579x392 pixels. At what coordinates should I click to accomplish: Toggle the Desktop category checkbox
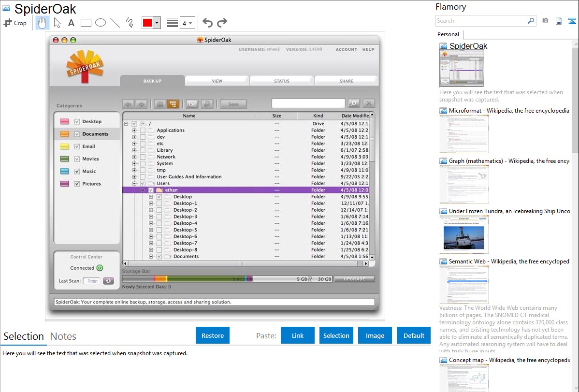pos(77,121)
